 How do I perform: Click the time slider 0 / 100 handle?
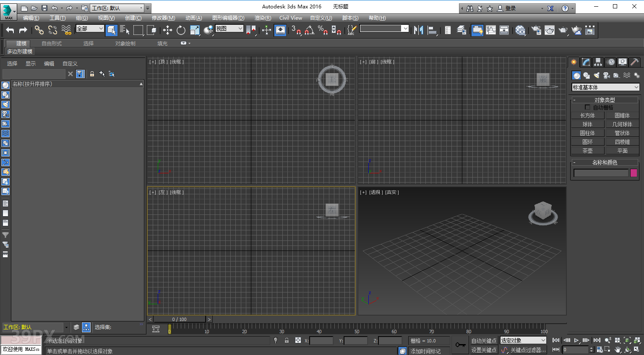tap(180, 319)
